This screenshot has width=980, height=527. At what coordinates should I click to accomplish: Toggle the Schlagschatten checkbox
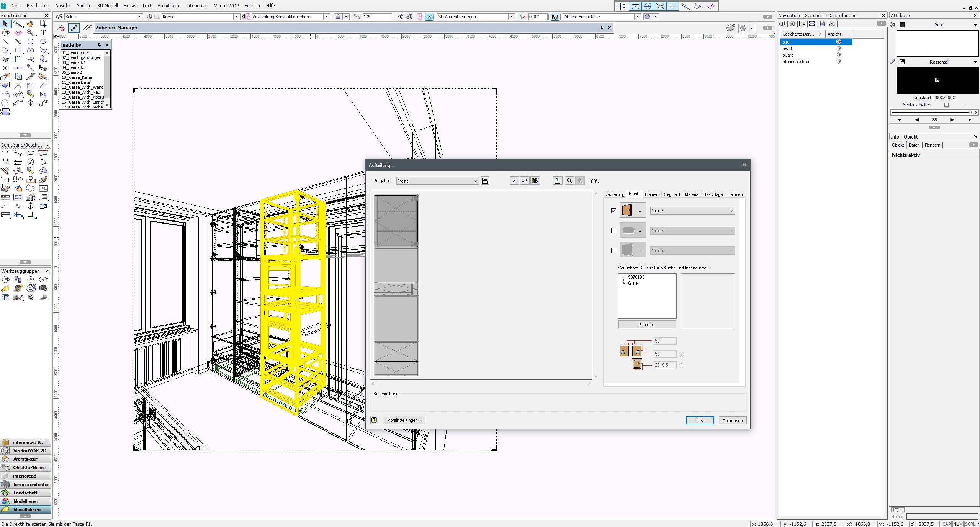click(946, 105)
